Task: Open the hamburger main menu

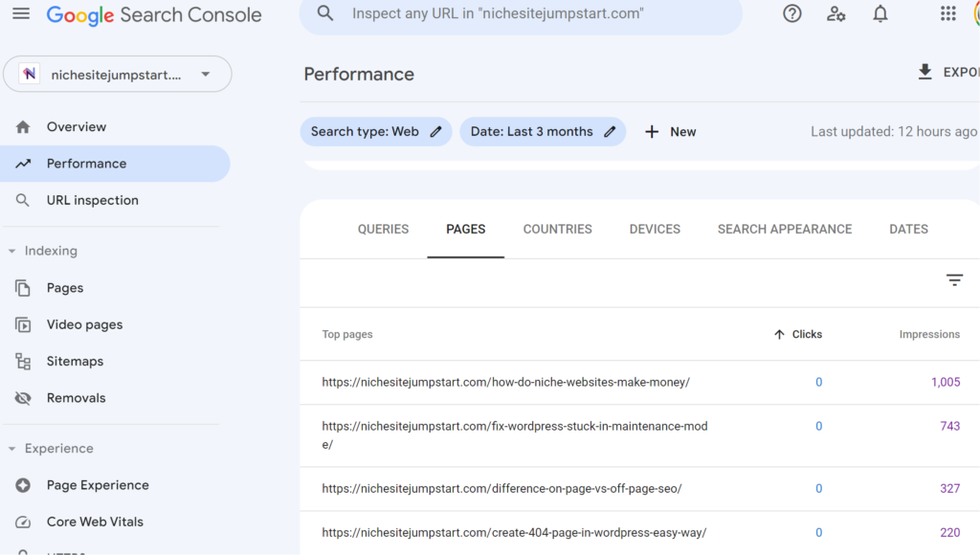Action: pos(21,13)
